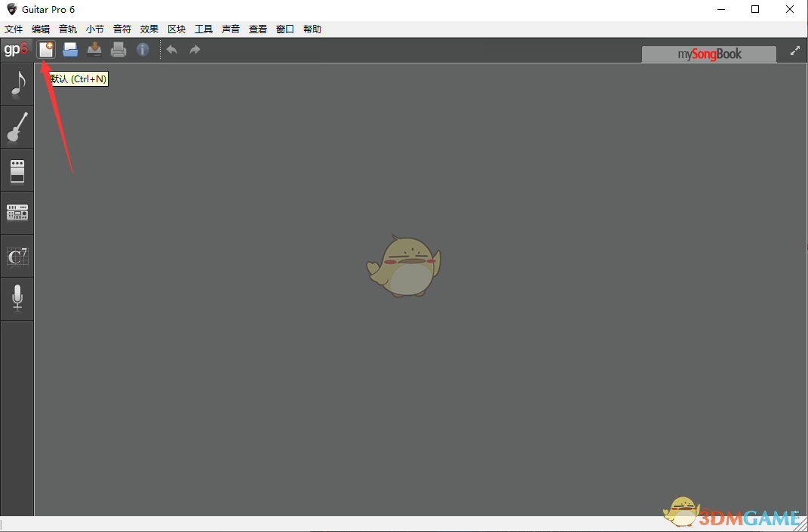Toggle full screen with the expand arrows icon
Image resolution: width=808 pixels, height=532 pixels.
coord(795,51)
